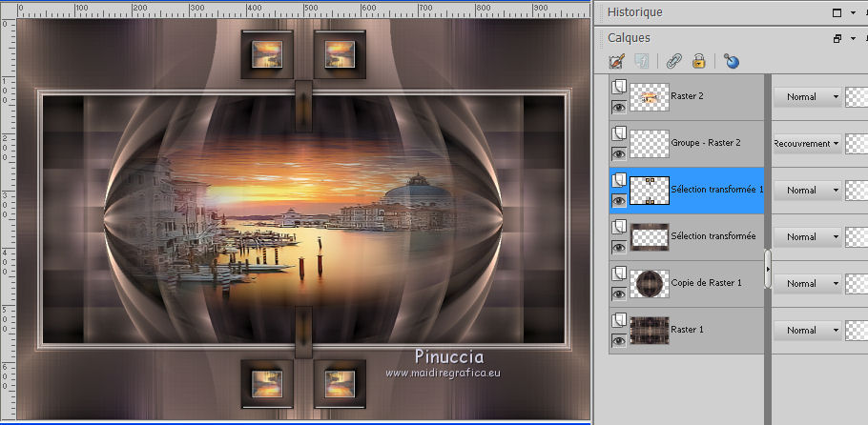The height and width of the screenshot is (425, 868).
Task: Open the Historique panel header
Action: [x=634, y=12]
